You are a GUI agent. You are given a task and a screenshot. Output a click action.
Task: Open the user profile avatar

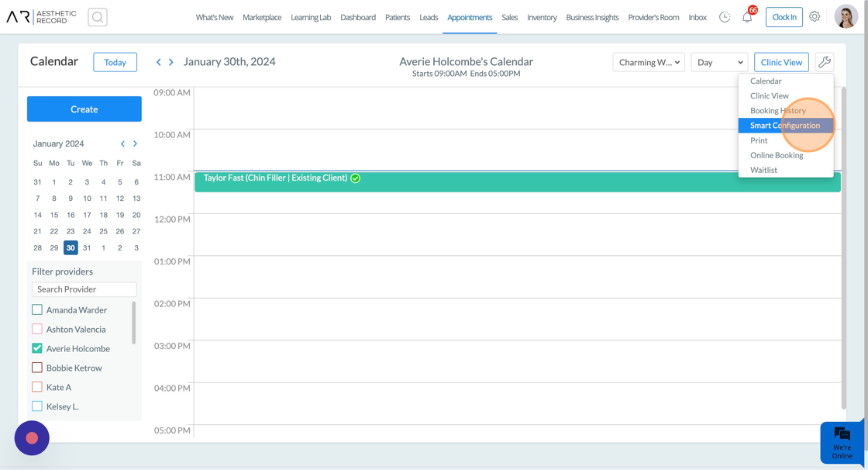click(x=846, y=16)
